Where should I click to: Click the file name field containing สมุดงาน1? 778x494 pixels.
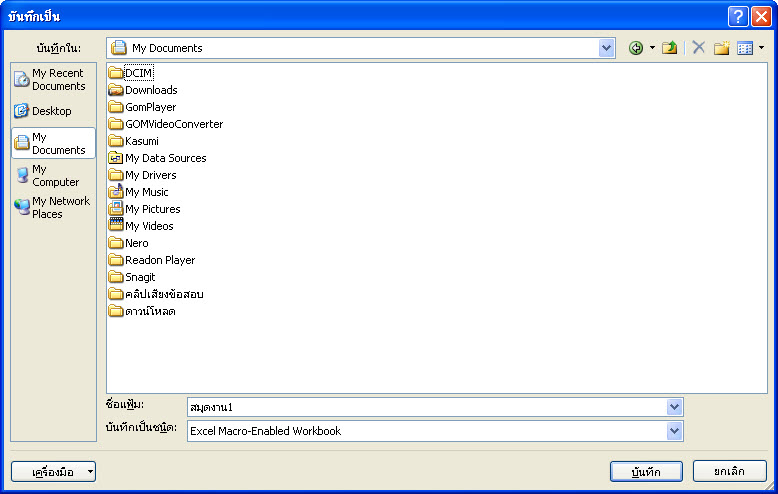[x=425, y=407]
